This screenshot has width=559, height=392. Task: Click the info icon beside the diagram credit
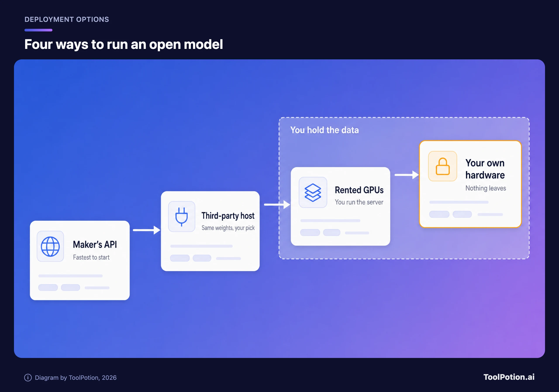tap(28, 377)
